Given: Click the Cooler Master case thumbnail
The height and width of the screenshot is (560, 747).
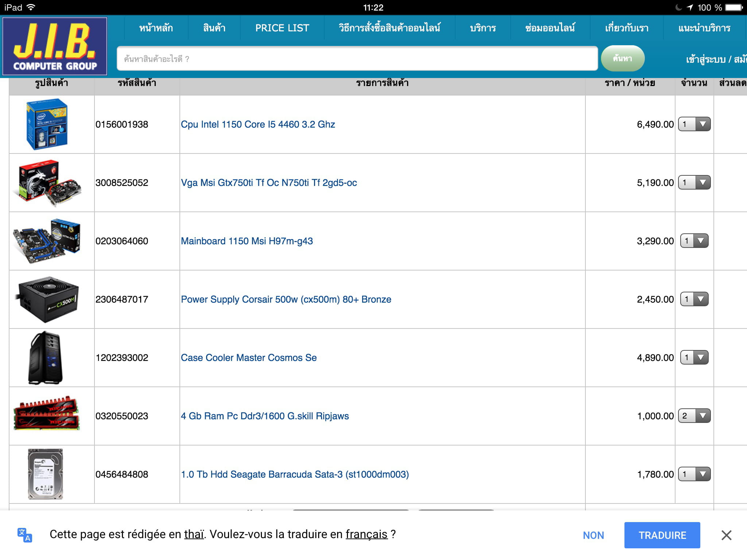Looking at the screenshot, I should 46,357.
